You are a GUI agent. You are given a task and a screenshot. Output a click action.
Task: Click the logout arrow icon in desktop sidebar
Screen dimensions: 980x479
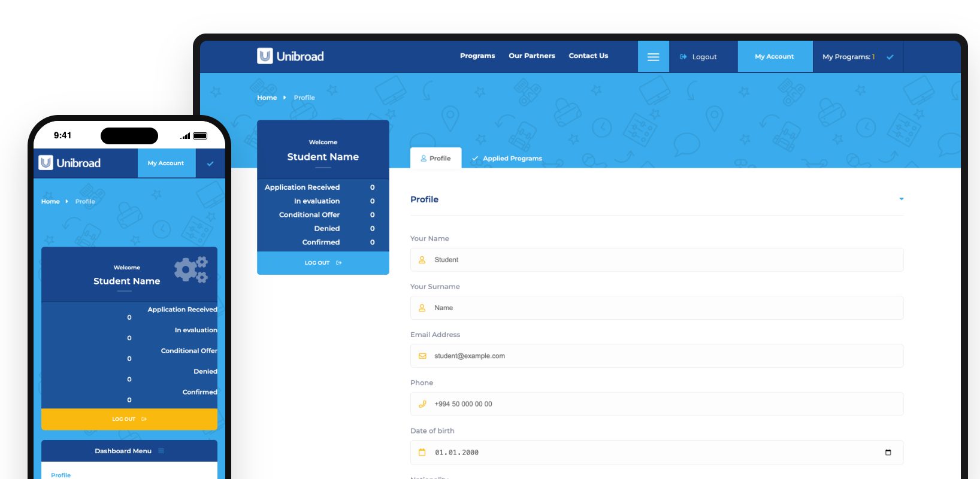339,263
